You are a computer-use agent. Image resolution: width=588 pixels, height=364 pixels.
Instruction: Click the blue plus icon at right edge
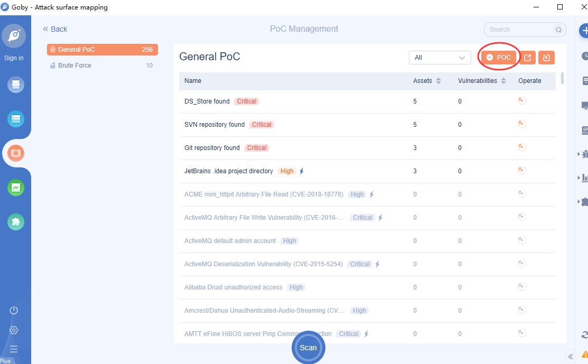coord(584,31)
